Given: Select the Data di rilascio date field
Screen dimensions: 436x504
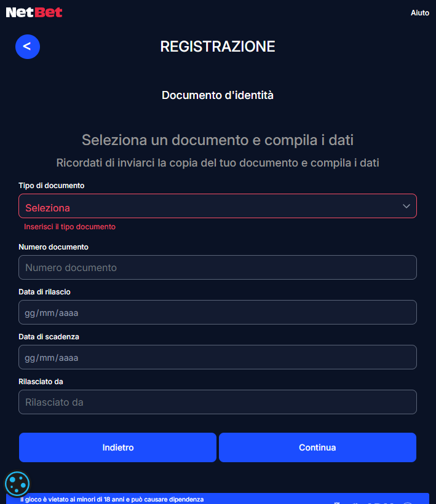Looking at the screenshot, I should pos(217,312).
